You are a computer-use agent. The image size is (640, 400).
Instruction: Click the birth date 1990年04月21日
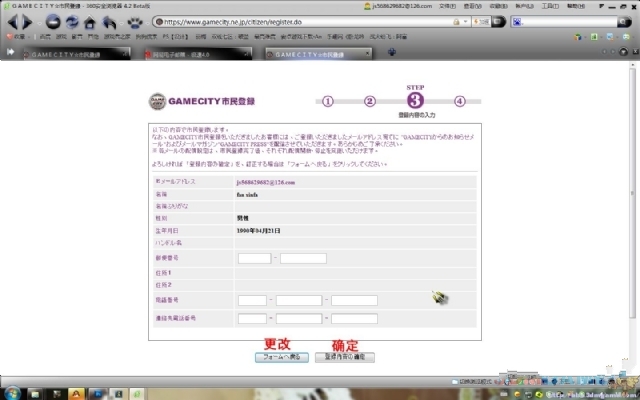pyautogui.click(x=258, y=231)
